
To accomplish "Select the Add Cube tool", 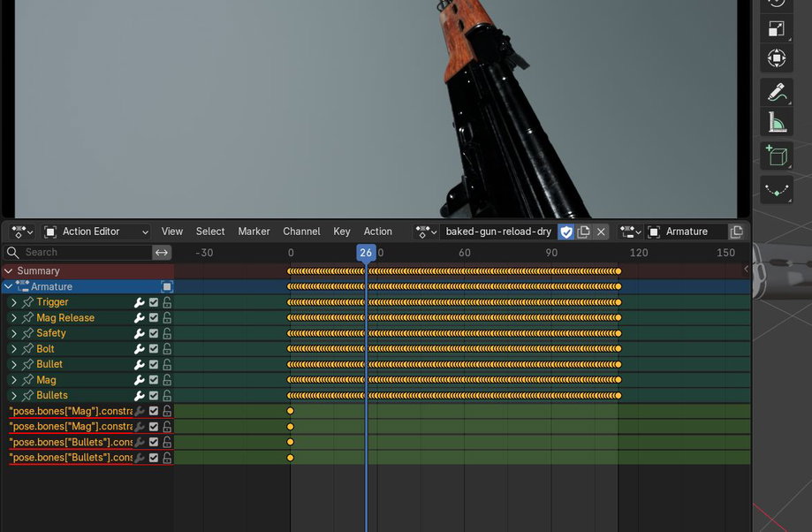I will pos(777,156).
